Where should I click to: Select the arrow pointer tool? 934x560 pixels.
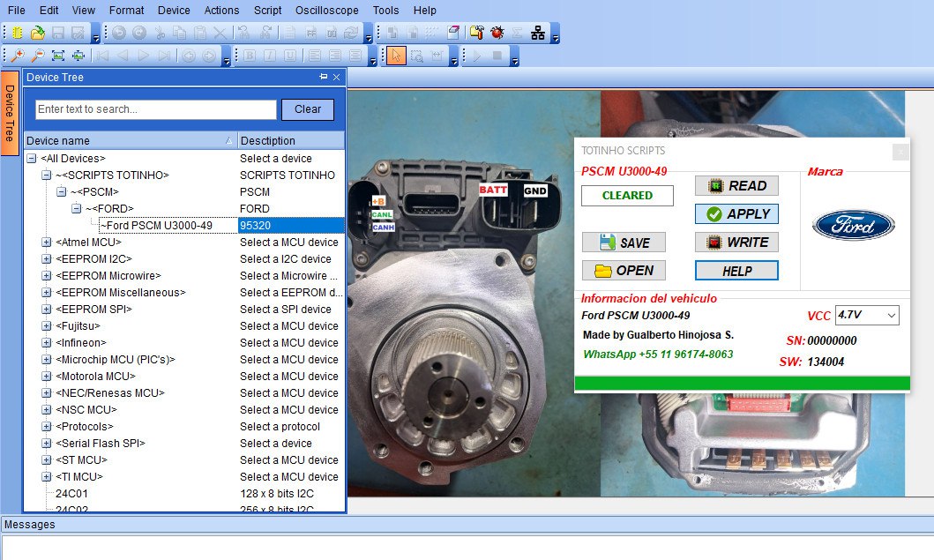pos(396,56)
